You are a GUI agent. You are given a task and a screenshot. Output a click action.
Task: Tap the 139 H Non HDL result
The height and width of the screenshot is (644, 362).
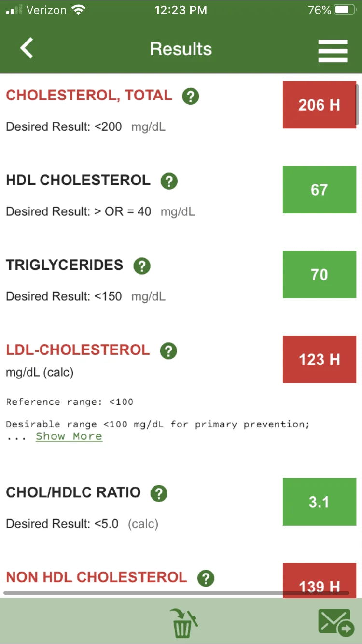320,581
